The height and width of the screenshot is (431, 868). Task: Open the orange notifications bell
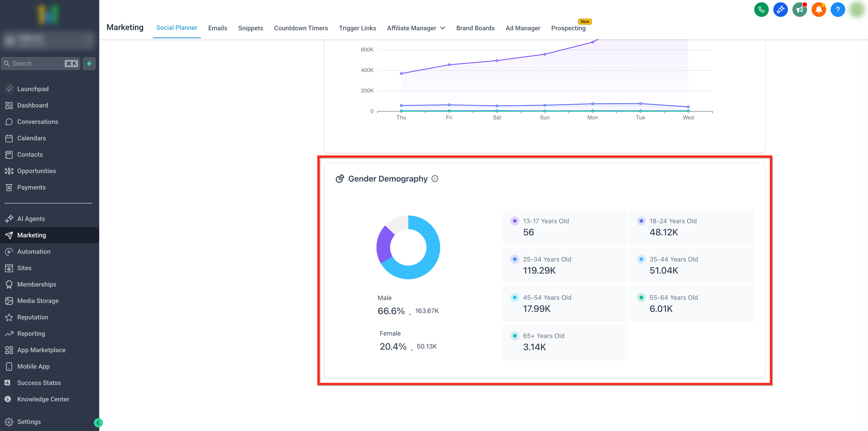[x=818, y=10]
